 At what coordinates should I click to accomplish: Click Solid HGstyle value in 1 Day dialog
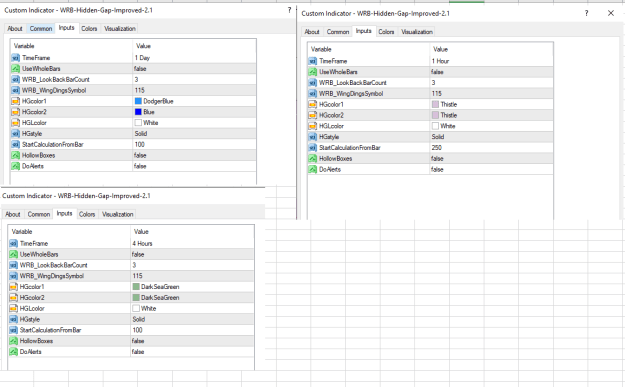click(141, 134)
